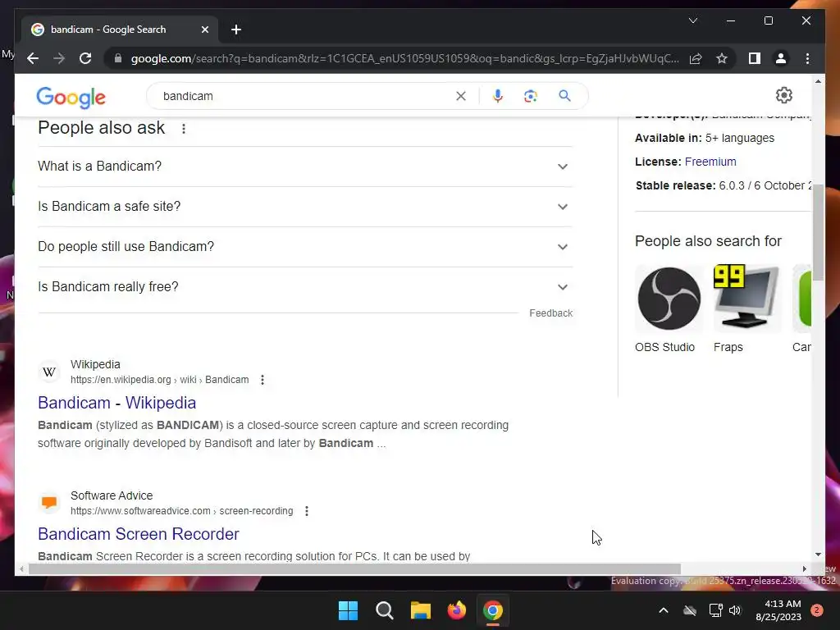Click the scrollbar down arrow
The height and width of the screenshot is (630, 840).
818,555
